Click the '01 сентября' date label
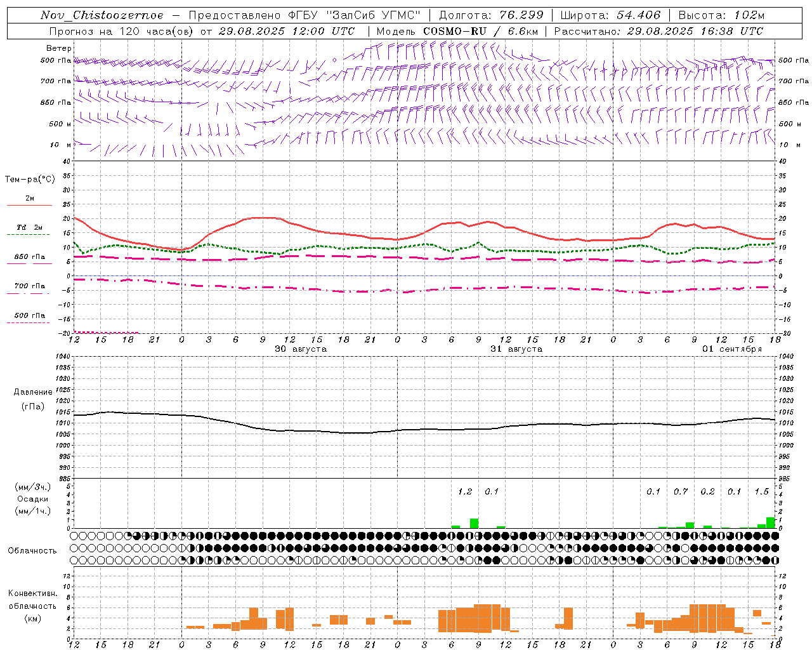This screenshot has height=650, width=812. [732, 349]
